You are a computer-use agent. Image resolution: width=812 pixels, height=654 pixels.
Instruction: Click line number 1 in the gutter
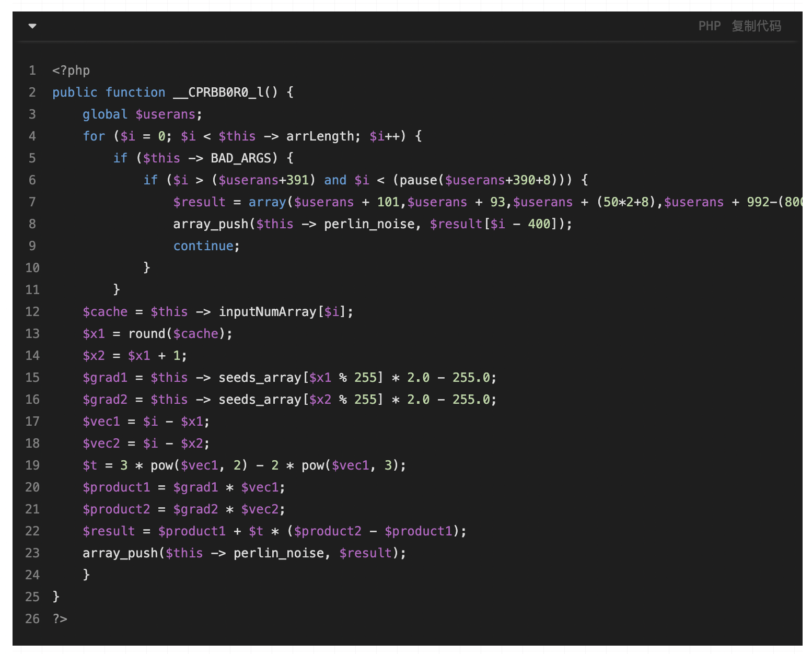(x=32, y=71)
